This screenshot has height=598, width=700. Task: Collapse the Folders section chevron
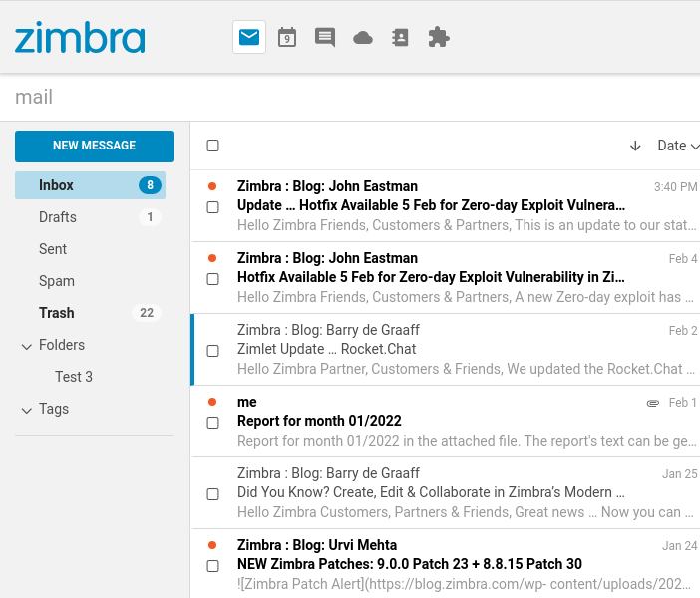pyautogui.click(x=27, y=346)
